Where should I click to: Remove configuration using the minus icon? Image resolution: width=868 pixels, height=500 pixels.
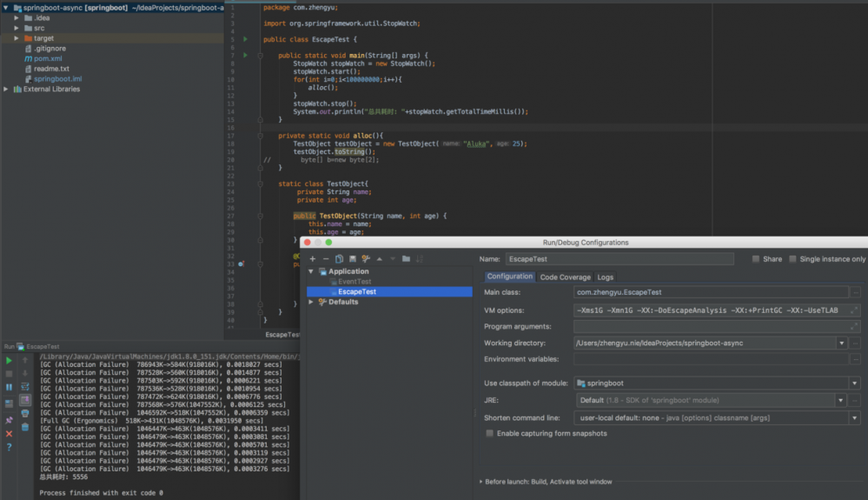(326, 259)
